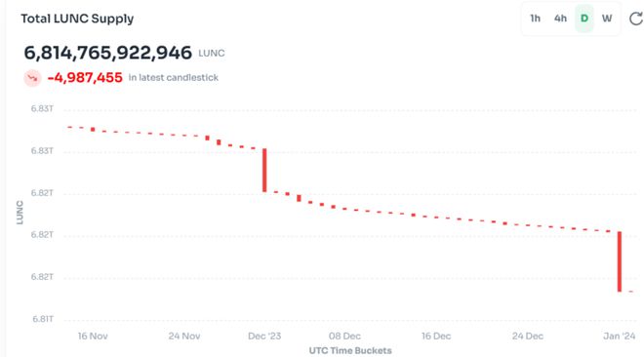Click the 16 Nov axis label
Image resolution: width=644 pixels, height=357 pixels.
[x=93, y=337]
